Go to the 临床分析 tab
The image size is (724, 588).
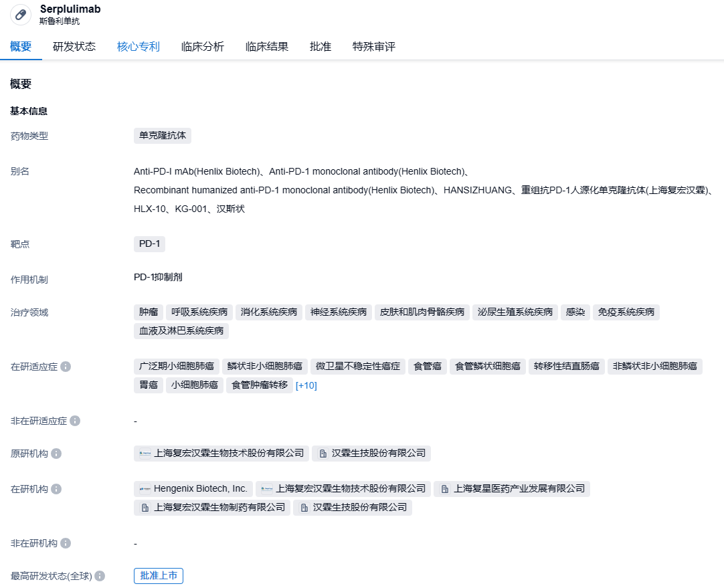pyautogui.click(x=203, y=47)
